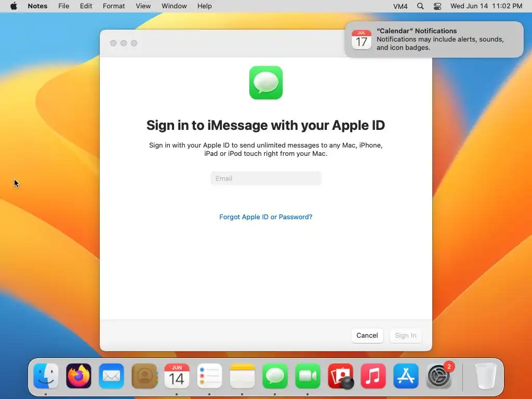532x399 pixels.
Task: Open the Window menu
Action: click(x=174, y=6)
